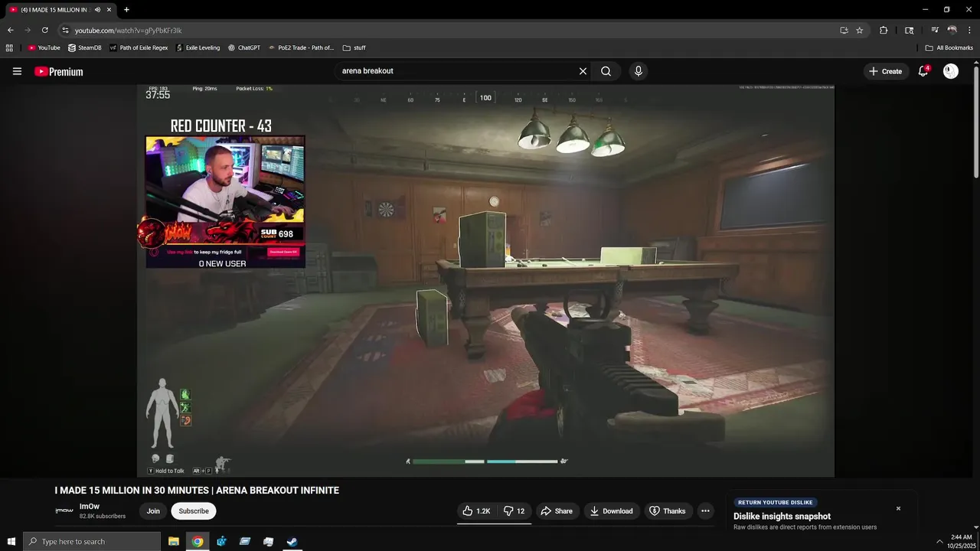Open Exile Leveling bookmark

198,47
